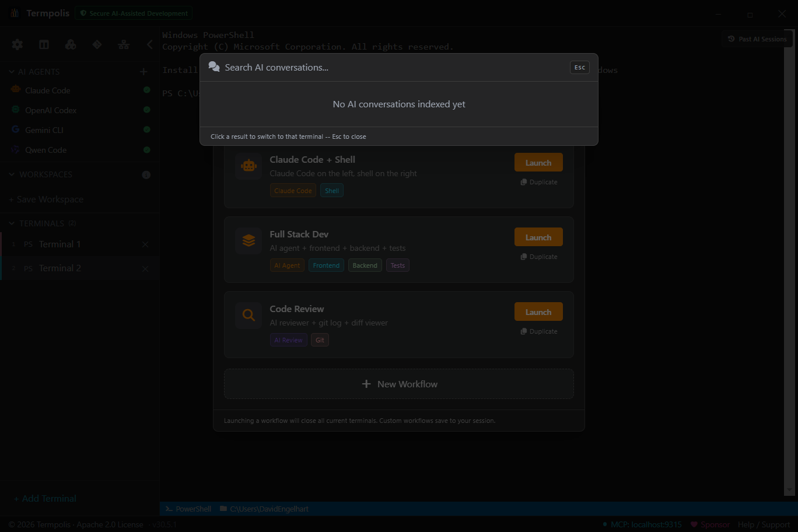Select OpenAI Codex in agents list
The image size is (798, 532).
51,110
